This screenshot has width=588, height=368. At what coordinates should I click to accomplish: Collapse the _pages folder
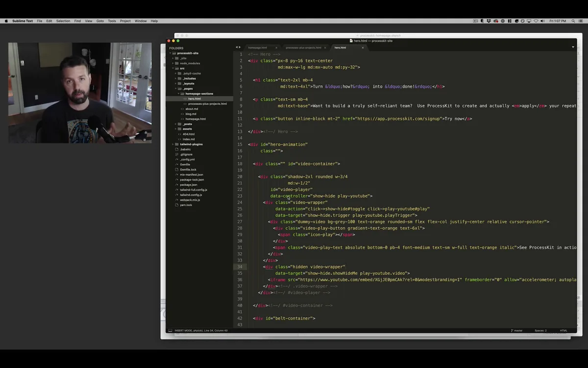pyautogui.click(x=175, y=89)
